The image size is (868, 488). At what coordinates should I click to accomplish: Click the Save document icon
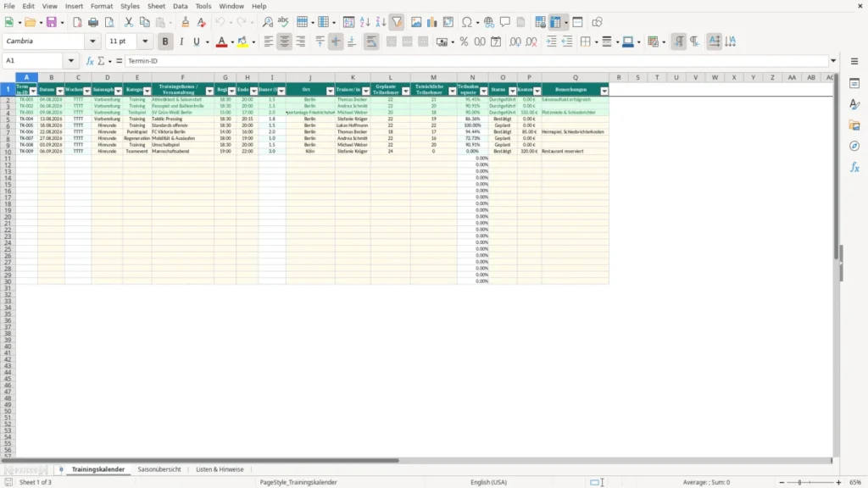tap(52, 22)
